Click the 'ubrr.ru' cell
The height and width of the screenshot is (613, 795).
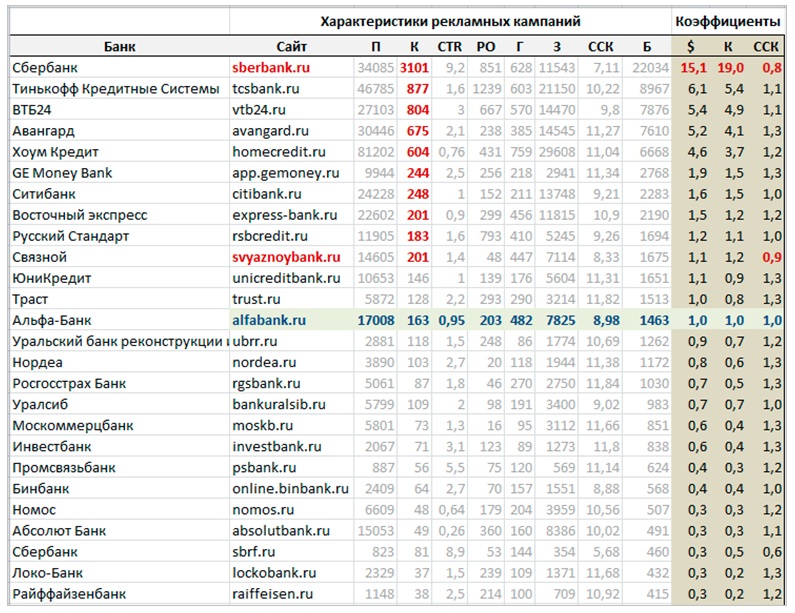[292, 341]
